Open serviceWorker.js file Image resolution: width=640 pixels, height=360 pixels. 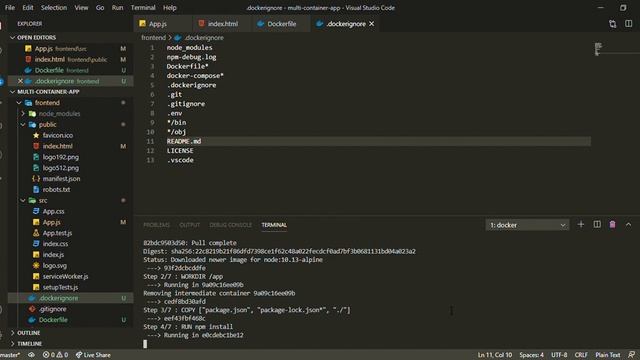pos(65,276)
